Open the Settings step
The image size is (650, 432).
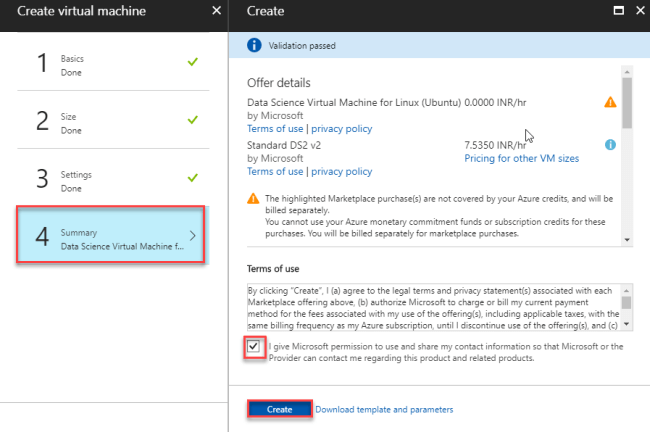(110, 179)
